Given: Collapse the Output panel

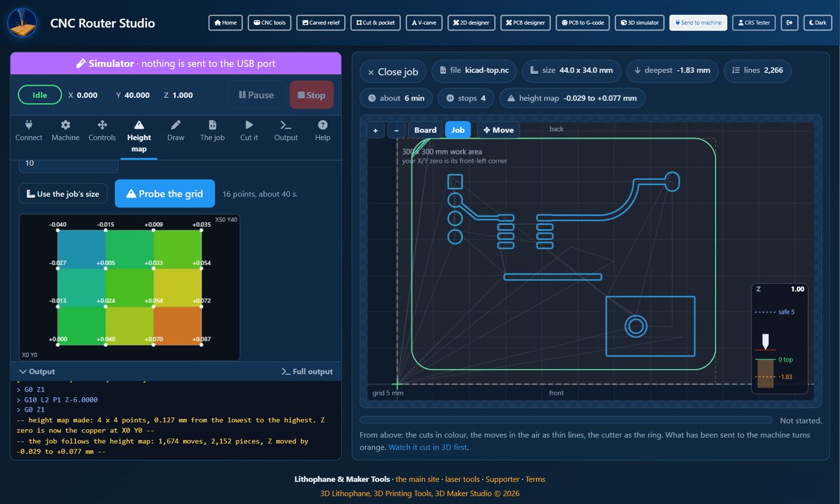Looking at the screenshot, I should pos(37,371).
